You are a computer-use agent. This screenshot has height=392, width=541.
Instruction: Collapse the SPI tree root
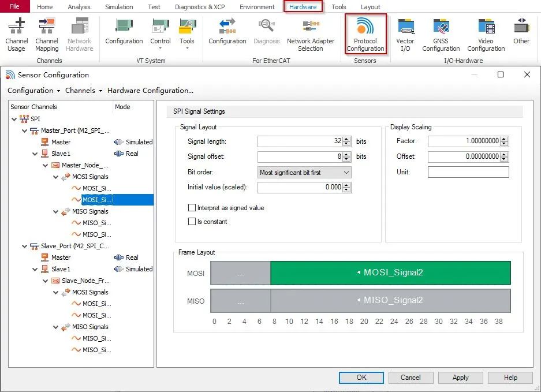(x=14, y=120)
